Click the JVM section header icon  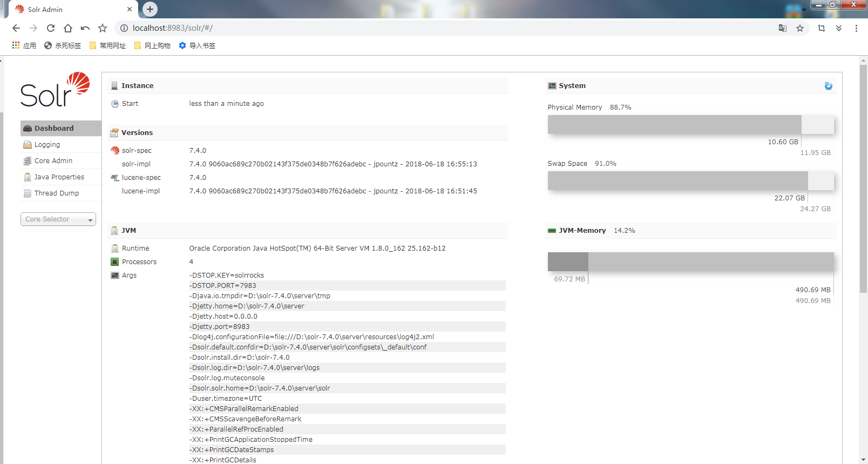pyautogui.click(x=114, y=231)
